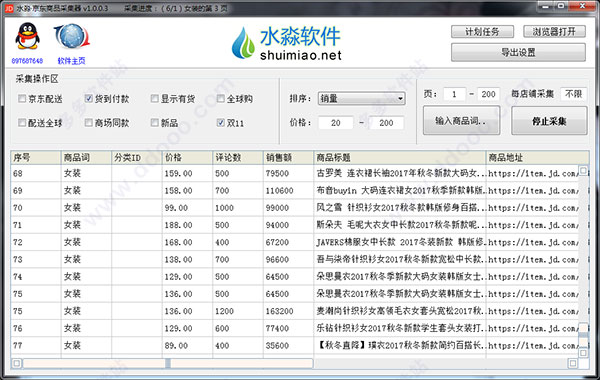Enable the 配送全球 checkbox
Screen dimensions: 600x380
[x=22, y=122]
